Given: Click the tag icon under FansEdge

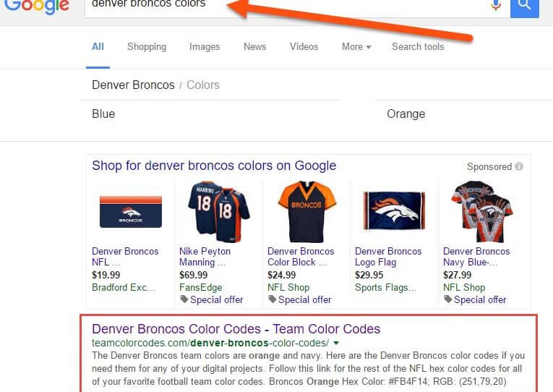Looking at the screenshot, I should 184,299.
